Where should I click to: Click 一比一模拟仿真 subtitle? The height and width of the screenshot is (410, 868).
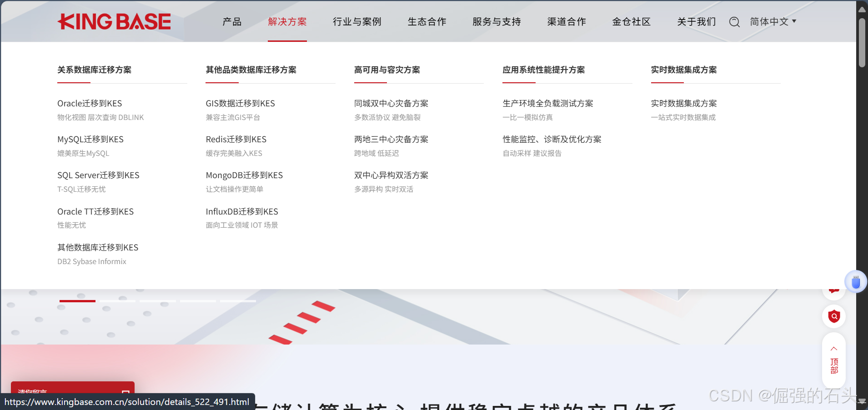click(x=527, y=117)
